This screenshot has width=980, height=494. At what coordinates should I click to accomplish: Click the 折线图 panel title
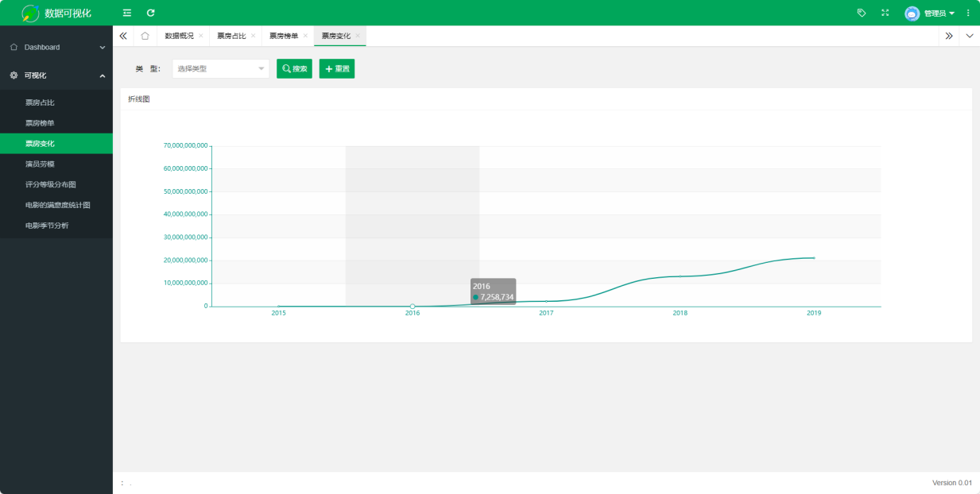139,99
